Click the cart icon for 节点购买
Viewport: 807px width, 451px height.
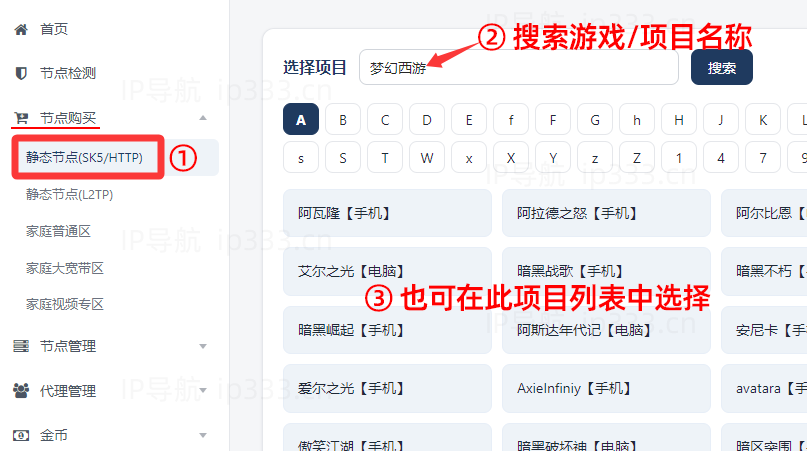click(21, 118)
